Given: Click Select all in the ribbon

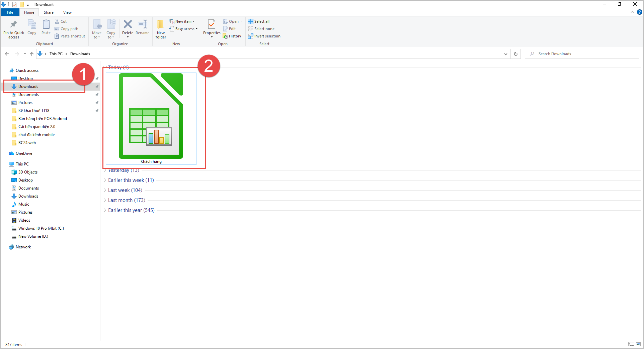Looking at the screenshot, I should click(259, 21).
